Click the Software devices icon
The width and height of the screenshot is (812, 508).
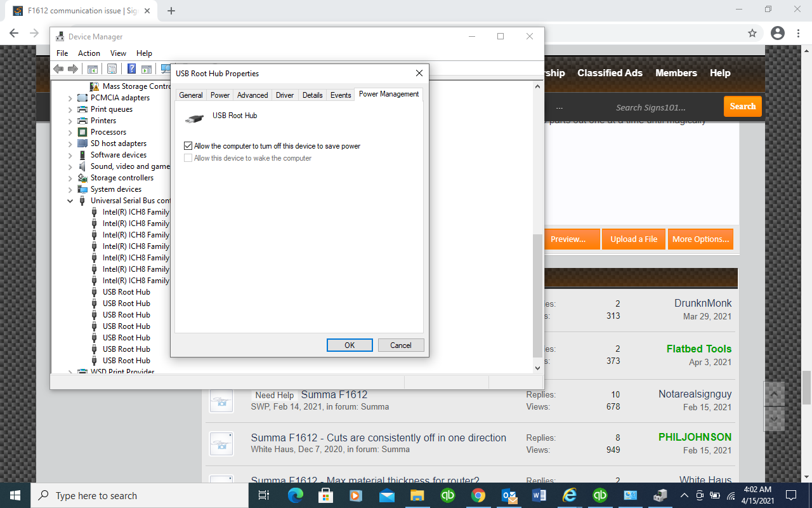point(82,155)
